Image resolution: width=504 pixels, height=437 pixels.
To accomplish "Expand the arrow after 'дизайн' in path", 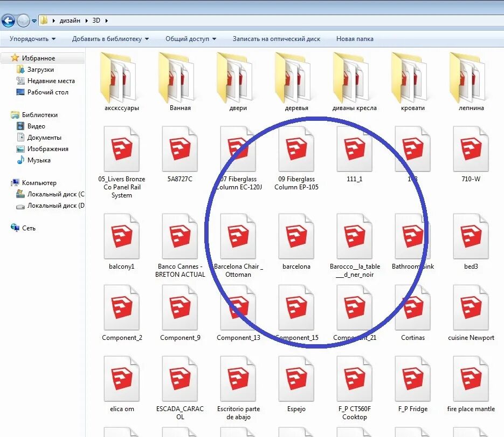I will point(86,21).
